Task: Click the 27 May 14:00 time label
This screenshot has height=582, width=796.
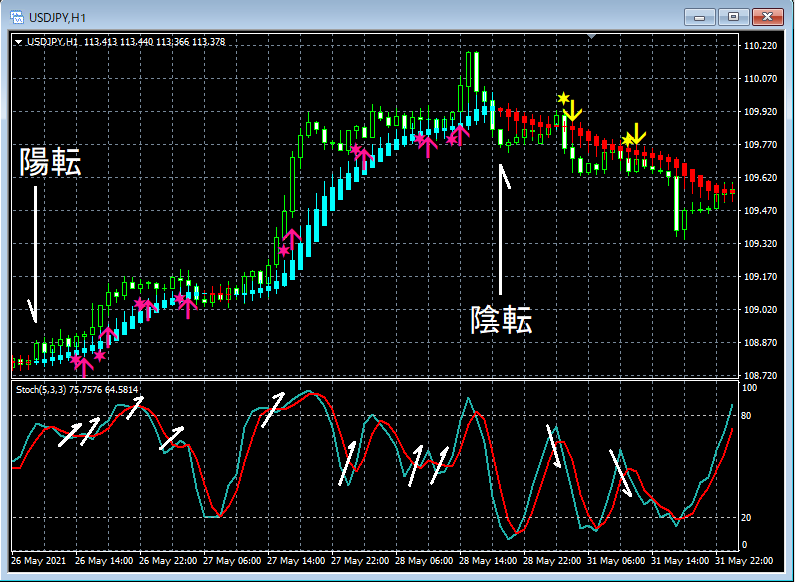Action: pos(296,561)
